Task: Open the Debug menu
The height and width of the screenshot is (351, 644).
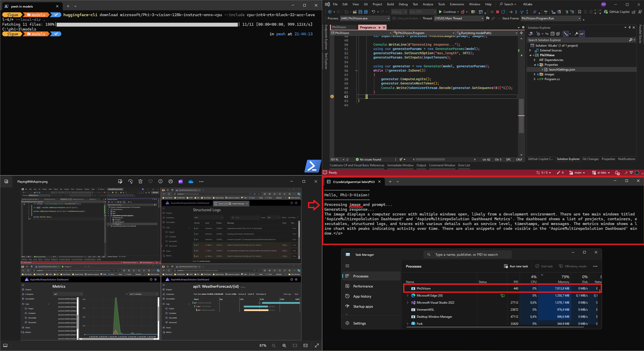Action: pyautogui.click(x=403, y=4)
